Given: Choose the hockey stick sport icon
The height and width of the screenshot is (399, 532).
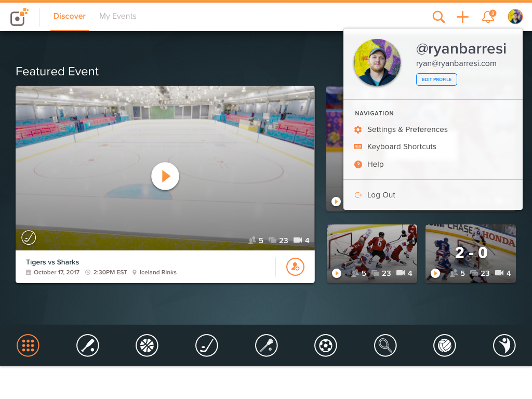Looking at the screenshot, I should click(x=207, y=345).
